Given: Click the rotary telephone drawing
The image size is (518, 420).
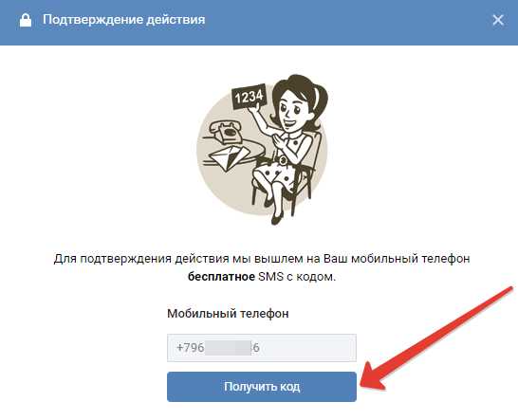Looking at the screenshot, I should pyautogui.click(x=225, y=132).
